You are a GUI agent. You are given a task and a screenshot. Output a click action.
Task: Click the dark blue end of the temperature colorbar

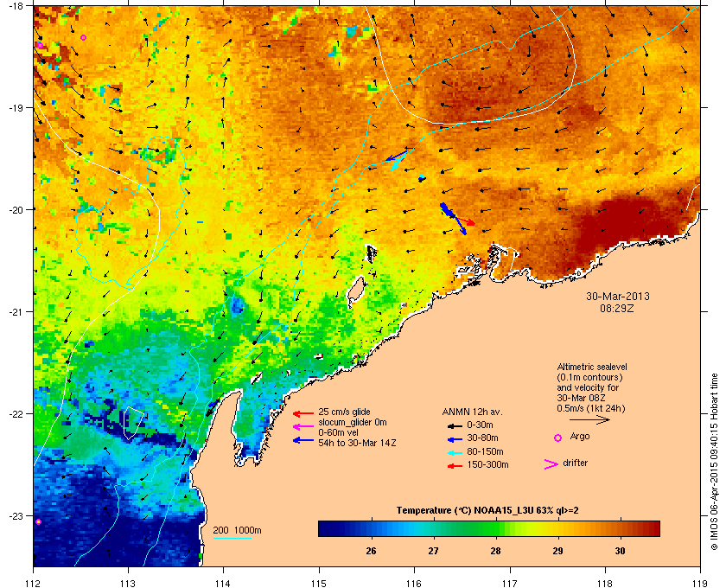coord(324,528)
